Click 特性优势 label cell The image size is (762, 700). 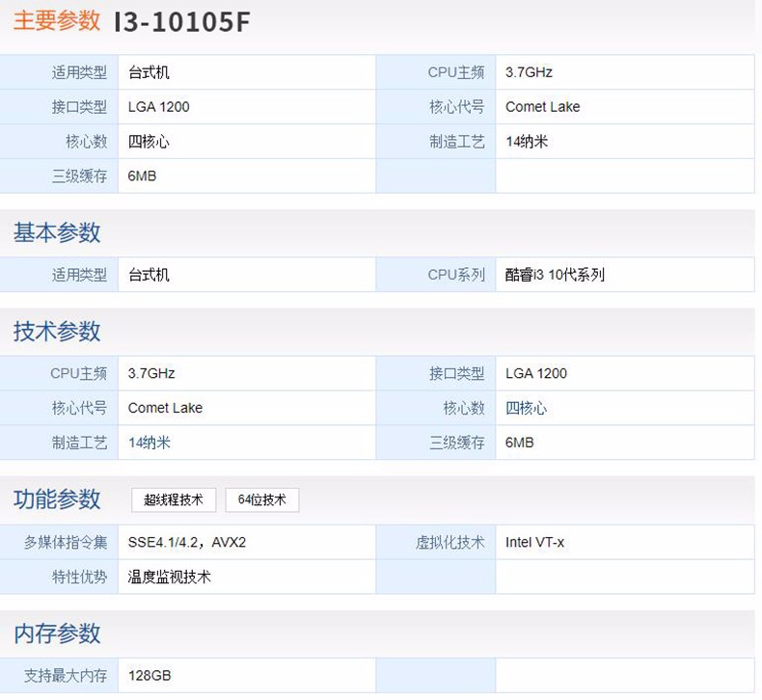[59, 578]
